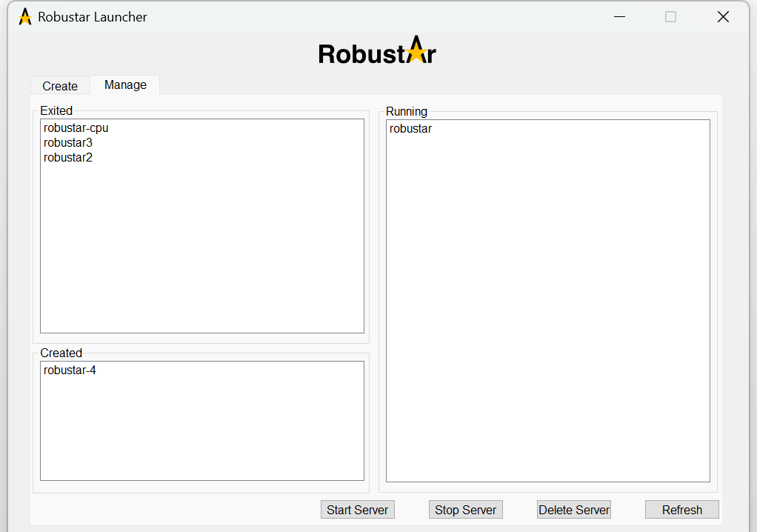
Task: Minimize the Robustar Launcher window
Action: point(618,16)
